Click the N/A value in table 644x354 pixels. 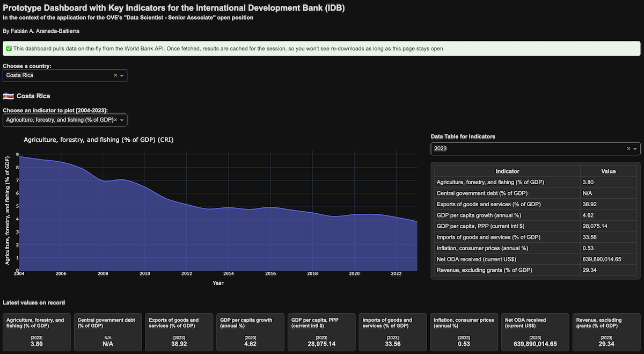coord(587,193)
